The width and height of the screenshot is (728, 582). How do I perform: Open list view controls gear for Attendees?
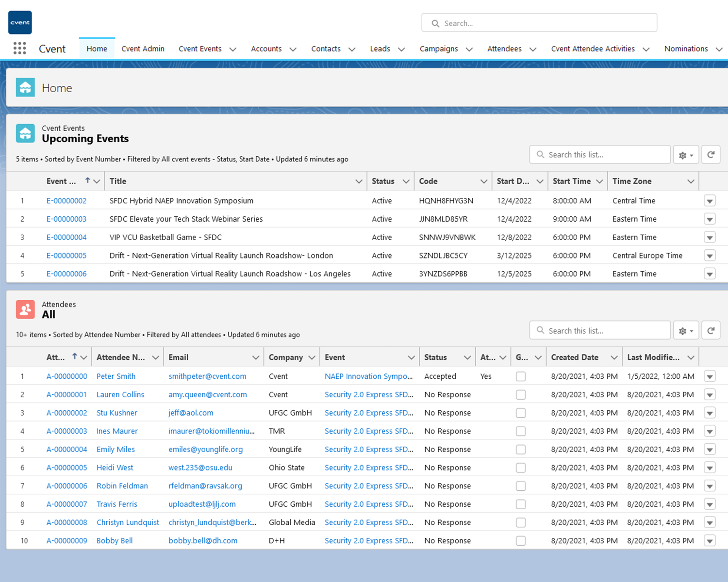tap(686, 330)
